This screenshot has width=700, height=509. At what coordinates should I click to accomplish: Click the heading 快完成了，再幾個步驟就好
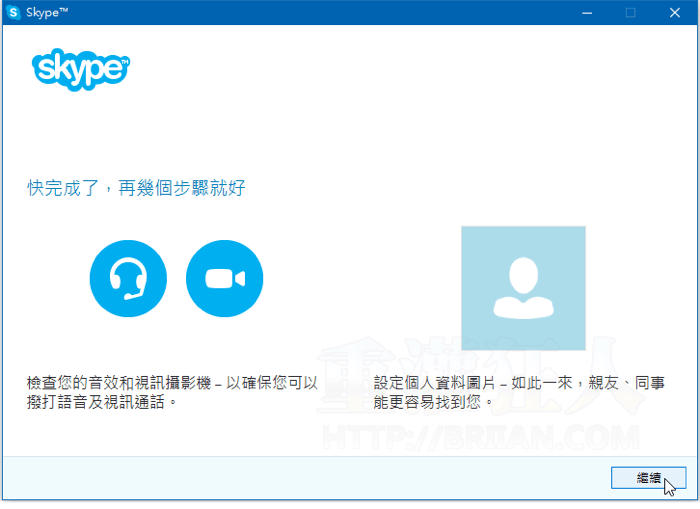click(136, 188)
